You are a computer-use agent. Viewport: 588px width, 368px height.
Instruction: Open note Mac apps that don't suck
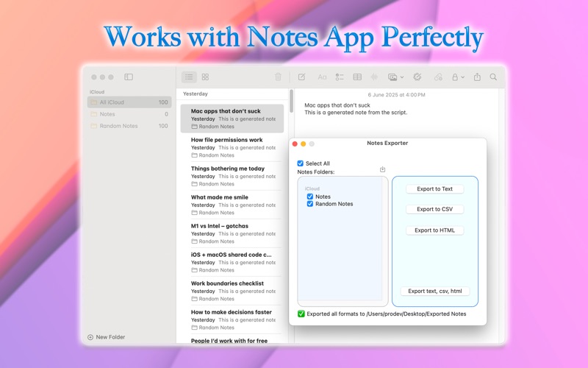[x=232, y=118]
